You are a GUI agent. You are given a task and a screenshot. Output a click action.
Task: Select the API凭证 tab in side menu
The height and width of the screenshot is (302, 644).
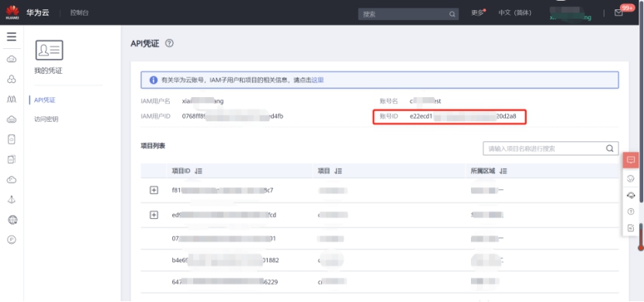(x=45, y=100)
